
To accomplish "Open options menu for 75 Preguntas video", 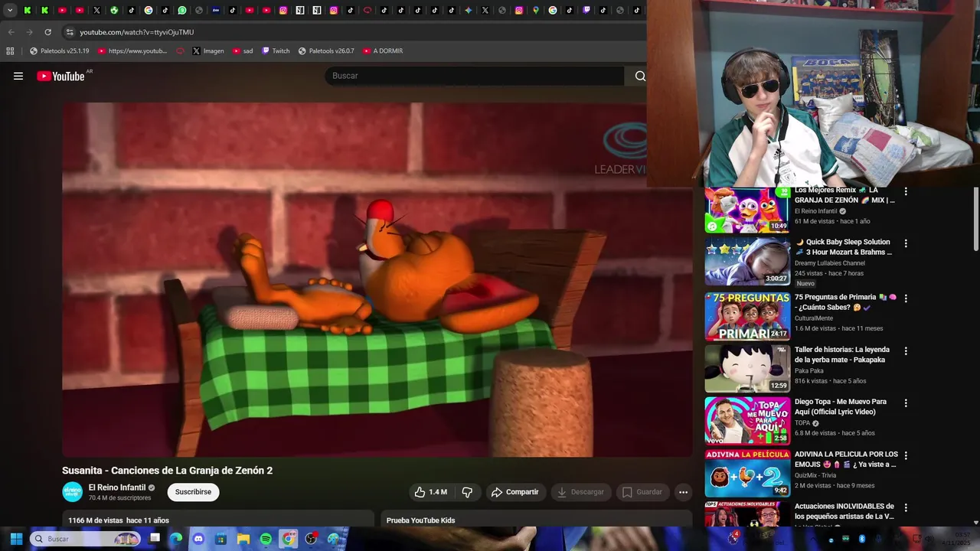I will pos(906,298).
